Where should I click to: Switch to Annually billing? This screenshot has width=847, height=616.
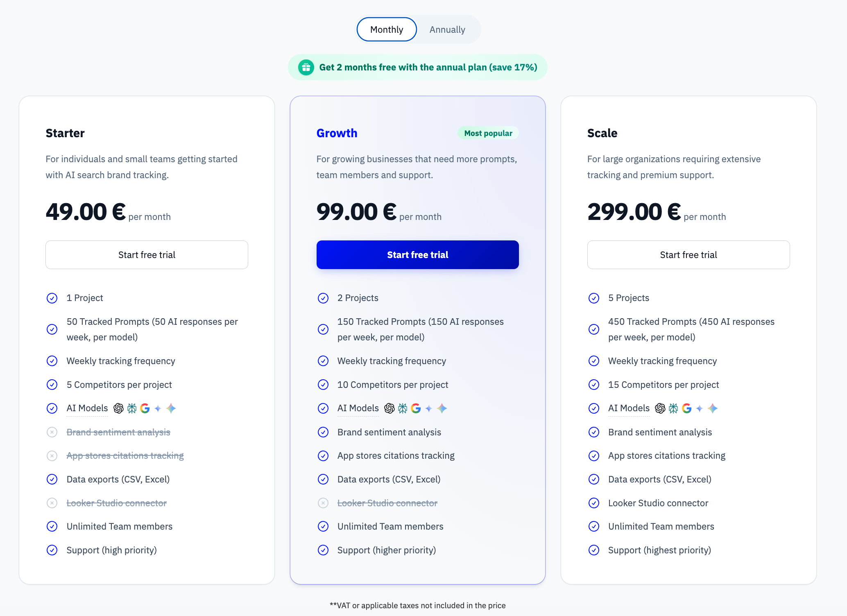tap(447, 29)
